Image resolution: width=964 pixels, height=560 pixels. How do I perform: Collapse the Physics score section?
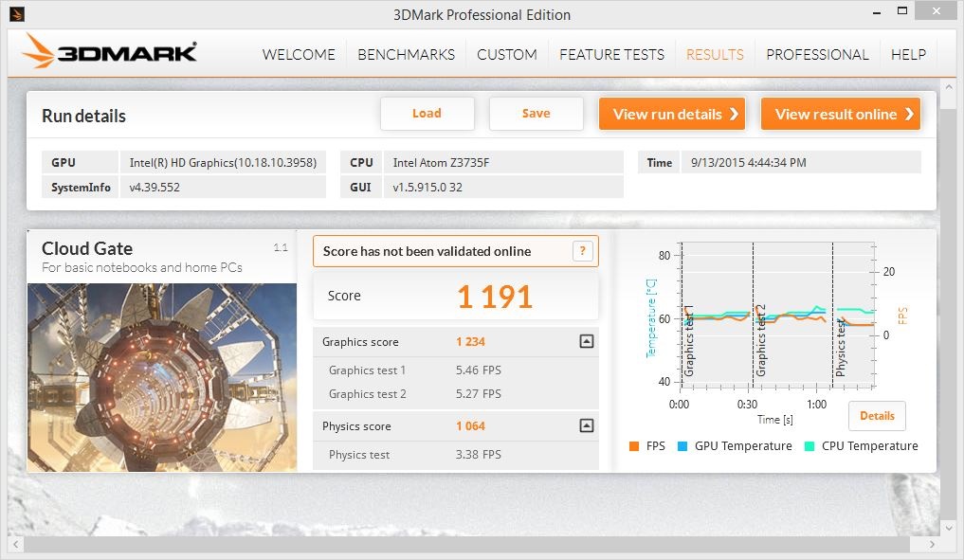pos(586,426)
